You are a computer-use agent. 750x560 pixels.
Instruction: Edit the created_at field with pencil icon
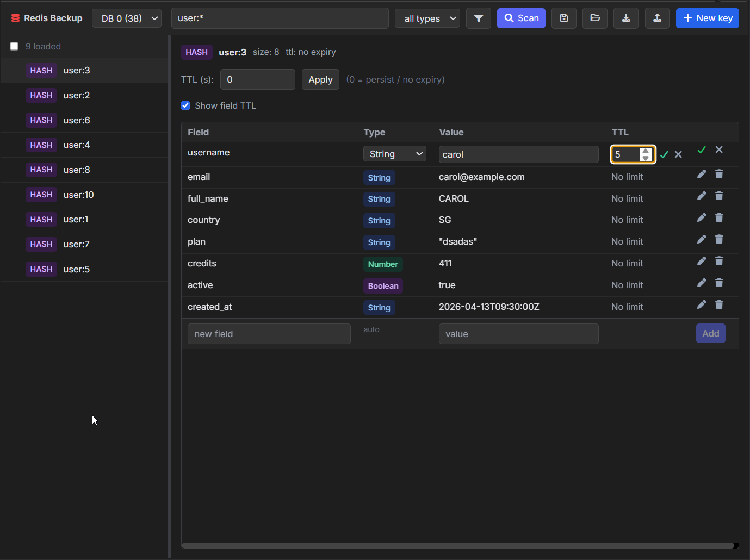tap(702, 304)
